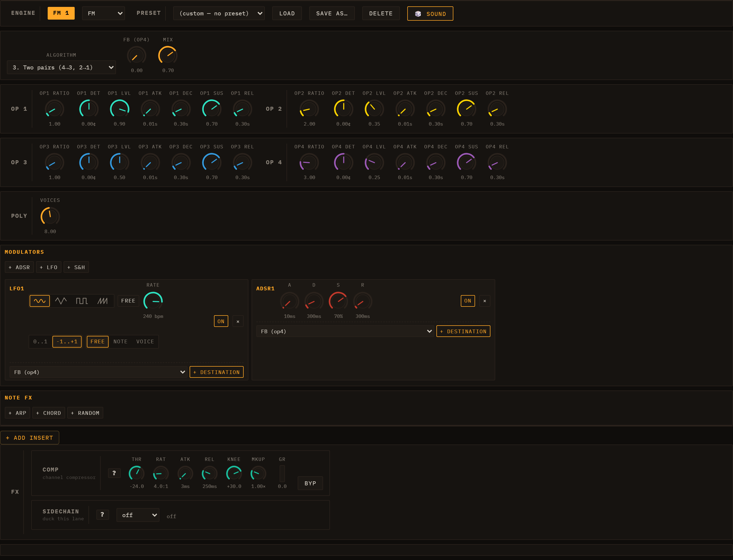Image resolution: width=733 pixels, height=560 pixels.
Task: Open the SIDECHAIN source dropdown
Action: pyautogui.click(x=138, y=515)
